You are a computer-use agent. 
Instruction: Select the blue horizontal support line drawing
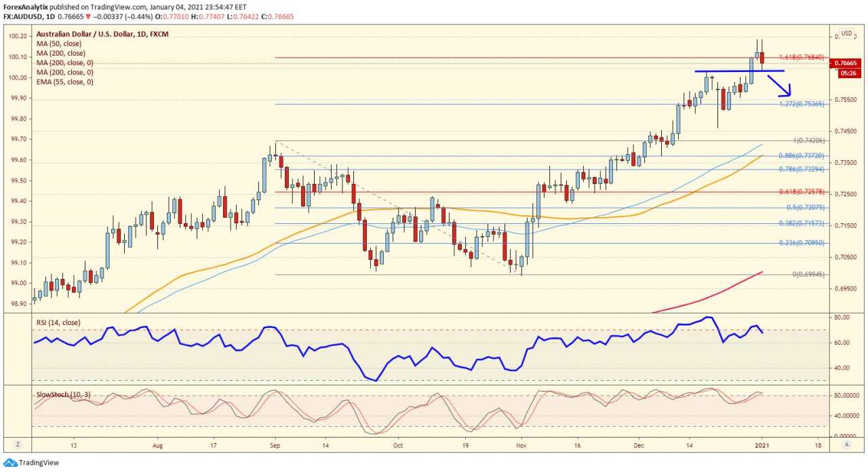click(x=739, y=71)
